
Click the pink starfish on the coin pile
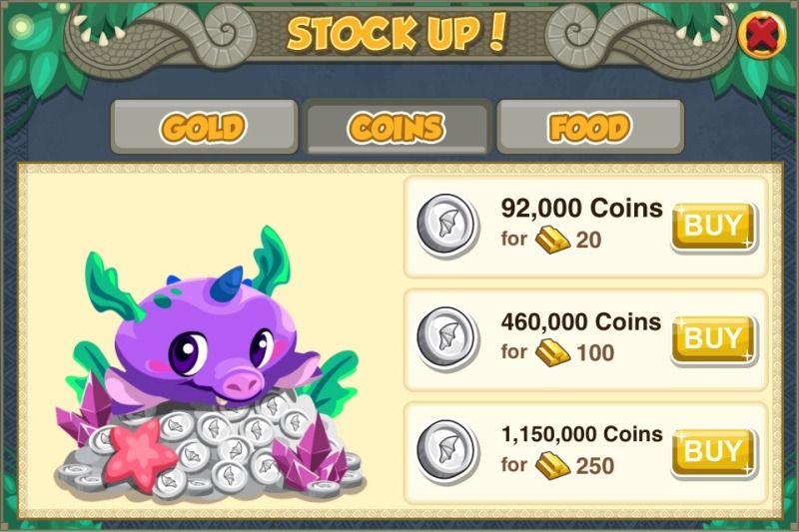[x=139, y=454]
